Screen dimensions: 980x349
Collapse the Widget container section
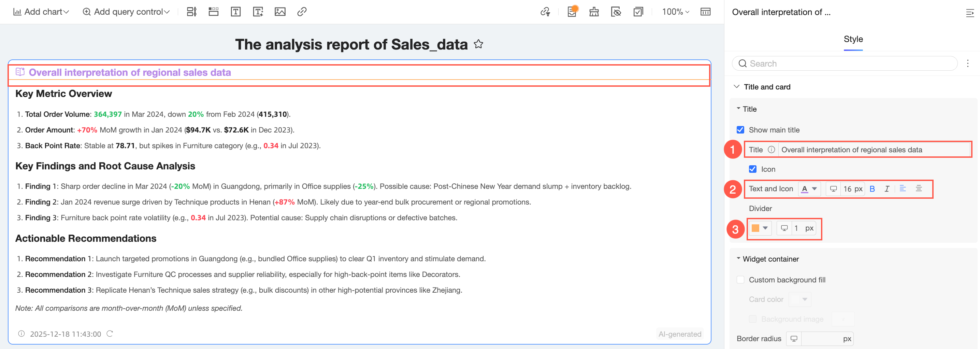pyautogui.click(x=738, y=259)
